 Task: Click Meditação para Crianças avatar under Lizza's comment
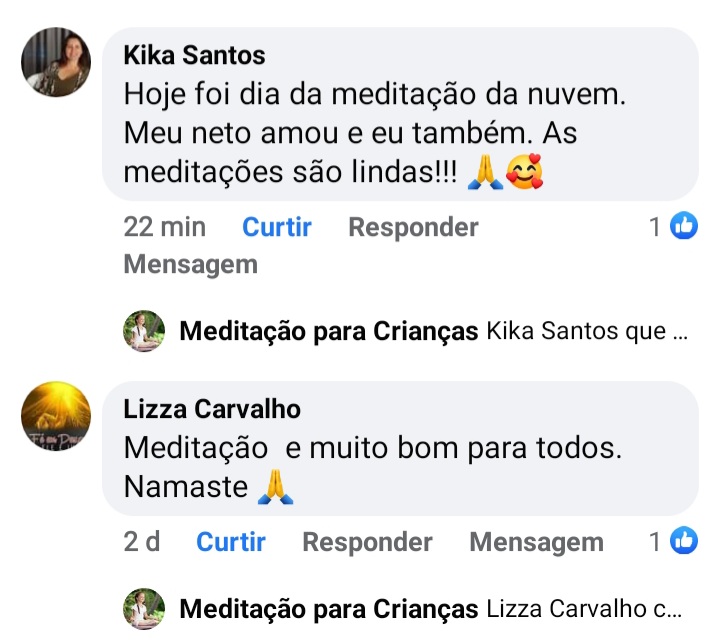coord(144,608)
